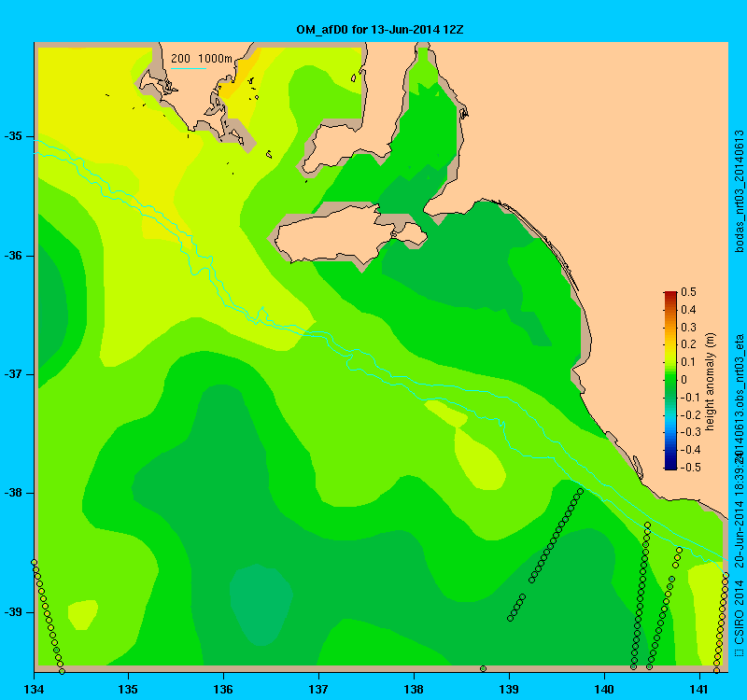This screenshot has height=700, width=747.
Task: Click the vertical "20-Jun-2014" timestamp text
Action: pos(739,534)
